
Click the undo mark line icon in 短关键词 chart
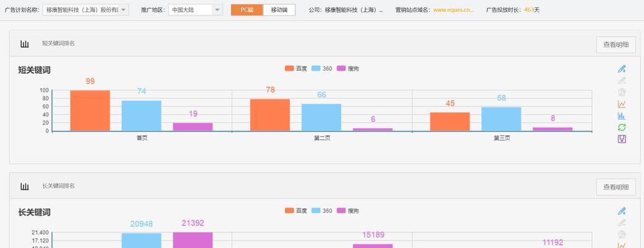coord(622,81)
